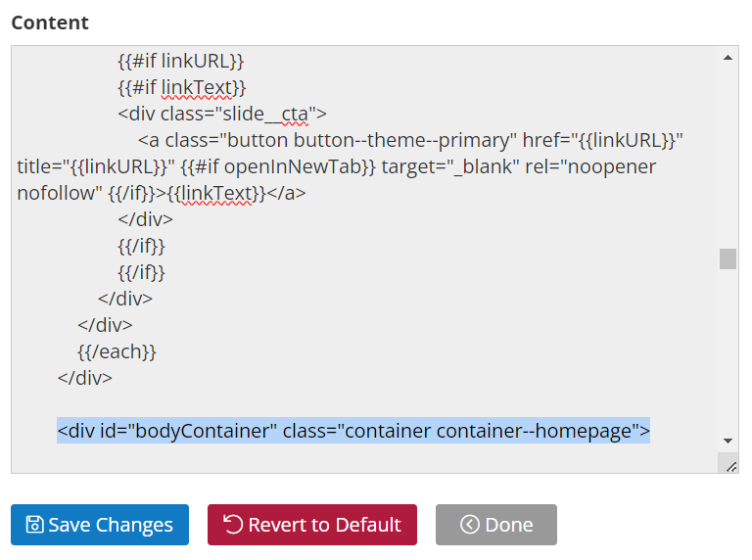This screenshot has height=560, width=752.
Task: Click the gray Done button
Action: pyautogui.click(x=496, y=525)
